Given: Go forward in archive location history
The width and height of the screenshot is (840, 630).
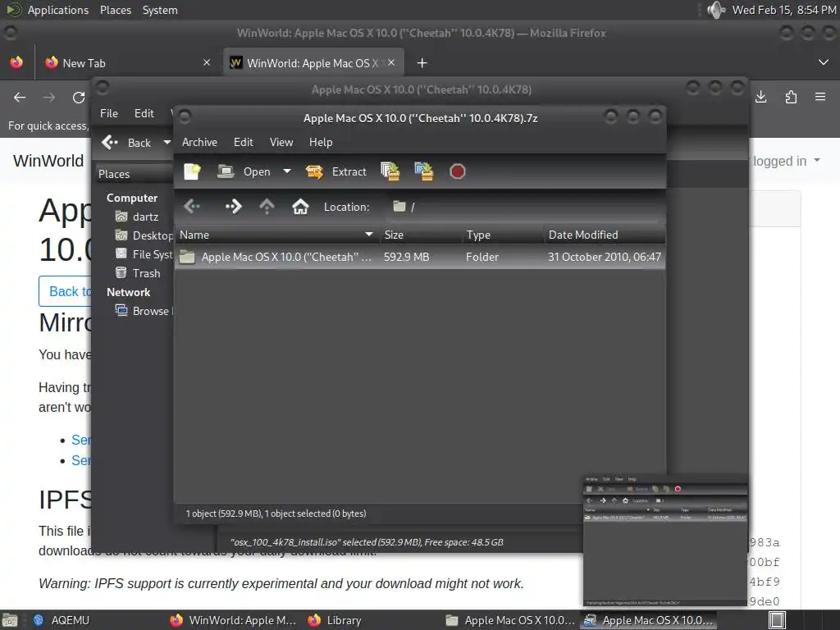Looking at the screenshot, I should 233,207.
